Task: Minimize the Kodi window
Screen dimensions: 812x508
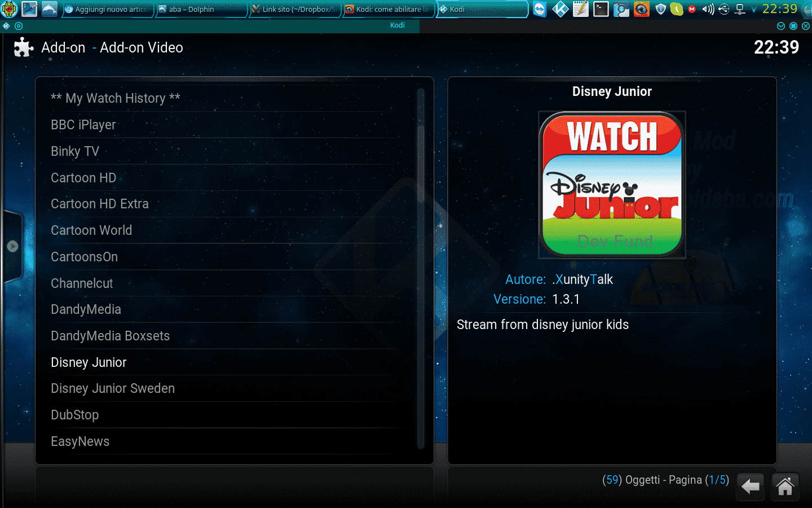Action: tap(780, 26)
